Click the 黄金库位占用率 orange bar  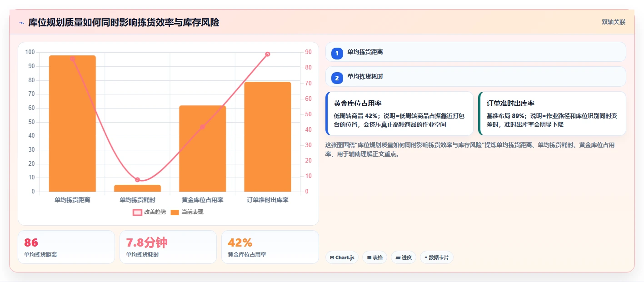[202, 148]
